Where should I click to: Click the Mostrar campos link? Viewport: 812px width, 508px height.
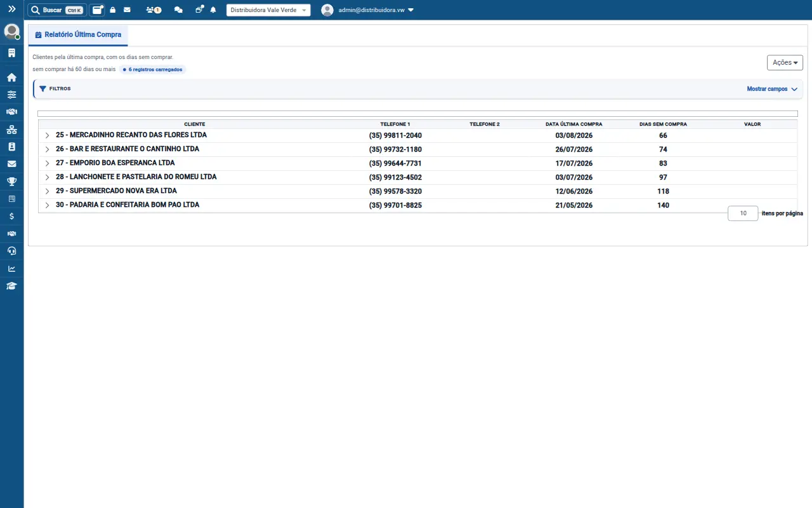(772, 90)
